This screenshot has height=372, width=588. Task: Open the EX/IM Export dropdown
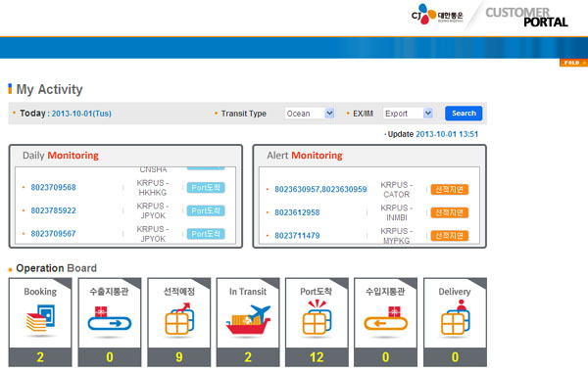[408, 114]
